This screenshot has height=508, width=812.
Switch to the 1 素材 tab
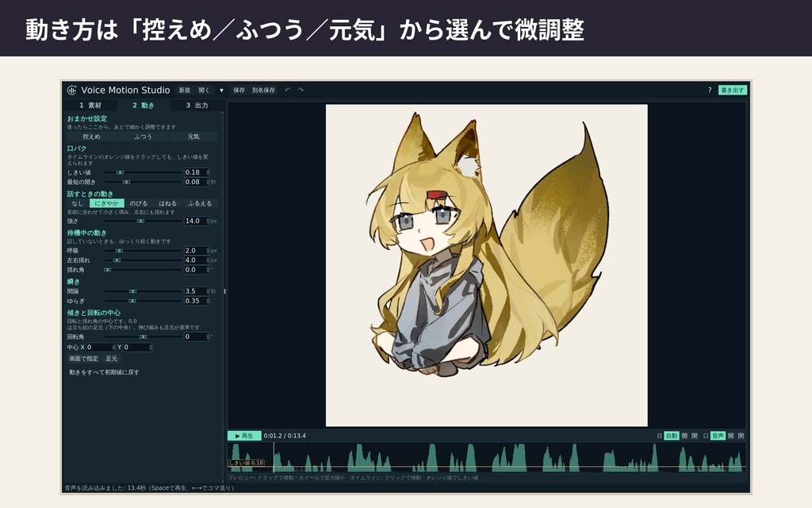point(90,106)
